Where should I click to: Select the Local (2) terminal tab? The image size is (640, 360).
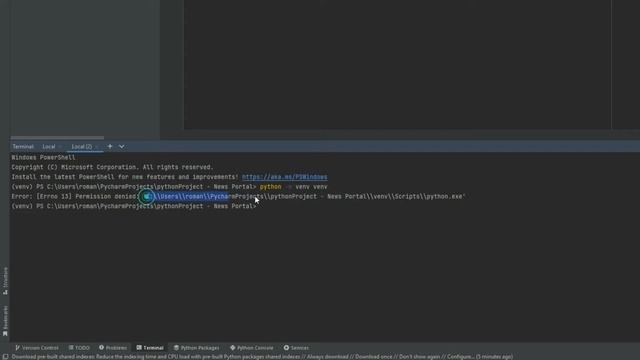[82, 147]
